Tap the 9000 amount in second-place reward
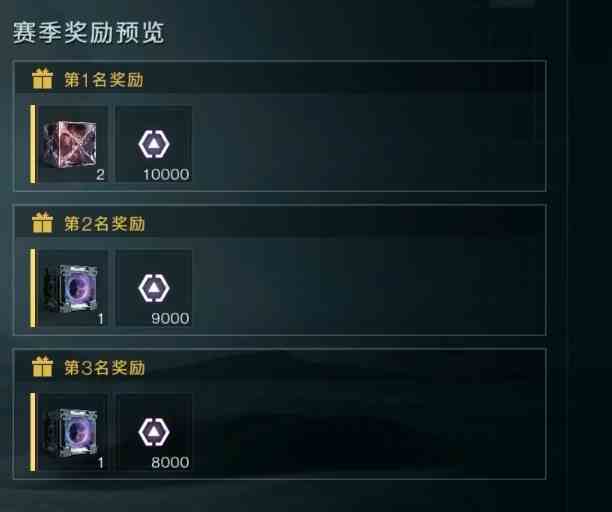 pos(170,318)
